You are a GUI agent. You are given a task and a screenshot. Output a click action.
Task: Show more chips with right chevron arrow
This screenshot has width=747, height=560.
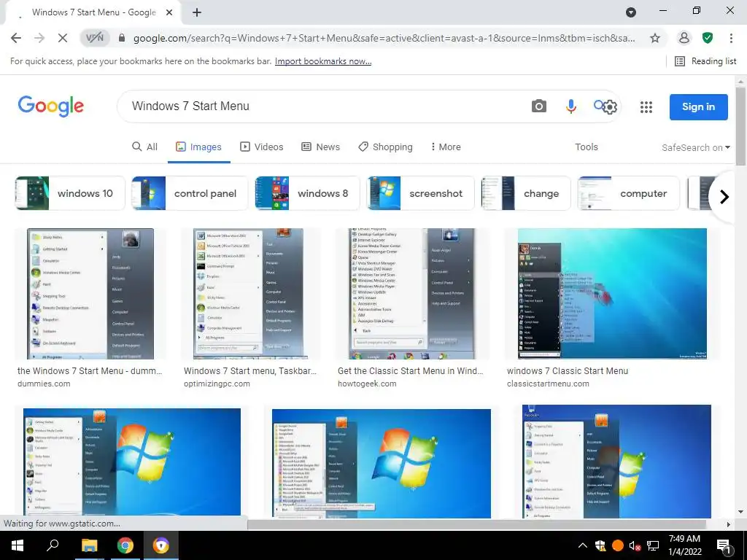point(724,196)
